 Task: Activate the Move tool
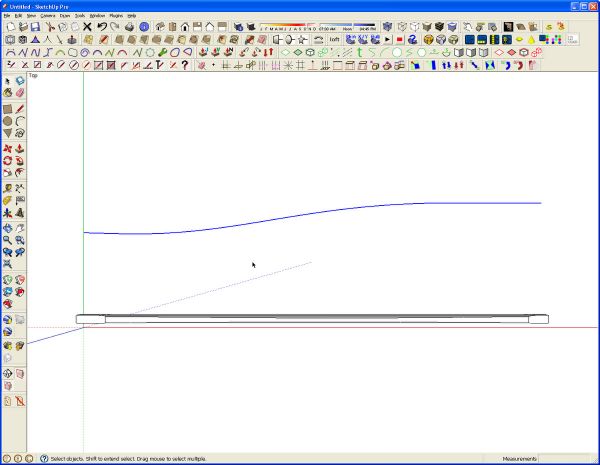(x=8, y=149)
